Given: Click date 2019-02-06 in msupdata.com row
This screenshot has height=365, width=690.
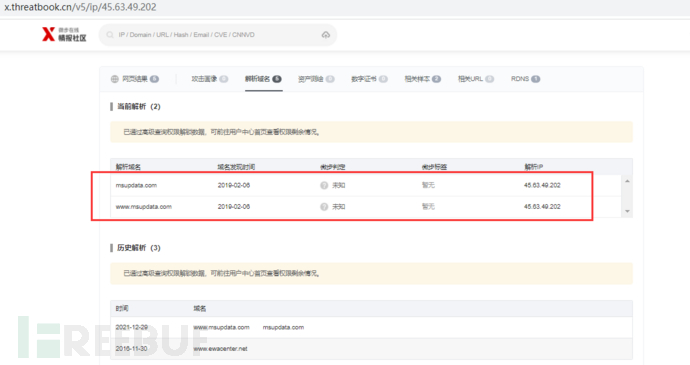Looking at the screenshot, I should 234,185.
